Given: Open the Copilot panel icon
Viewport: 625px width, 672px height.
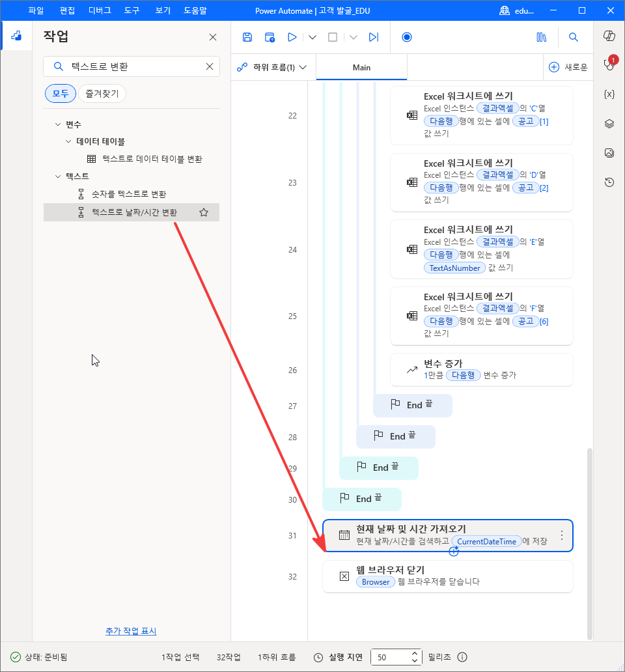Looking at the screenshot, I should (x=609, y=36).
